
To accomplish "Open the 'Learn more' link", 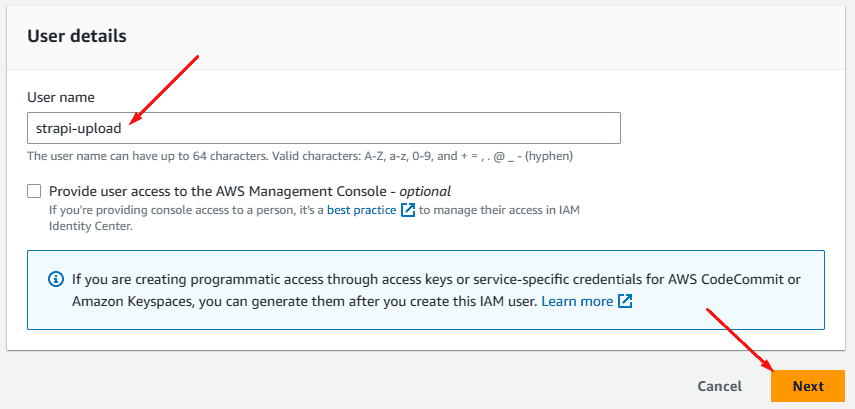I will coord(576,301).
